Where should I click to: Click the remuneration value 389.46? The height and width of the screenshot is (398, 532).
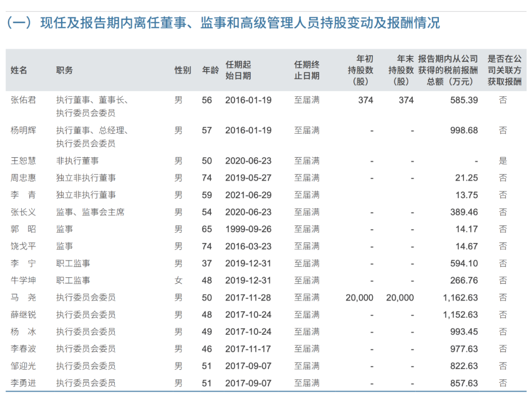pos(464,212)
